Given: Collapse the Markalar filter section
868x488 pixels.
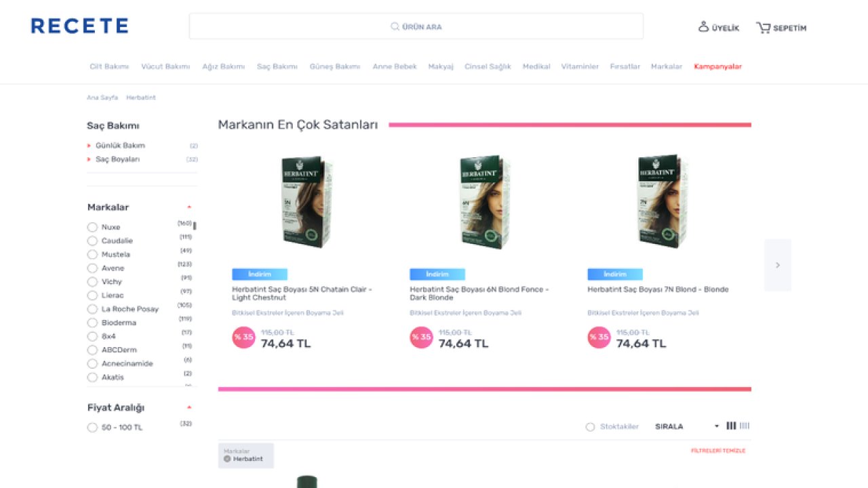Looking at the screenshot, I should [189, 207].
